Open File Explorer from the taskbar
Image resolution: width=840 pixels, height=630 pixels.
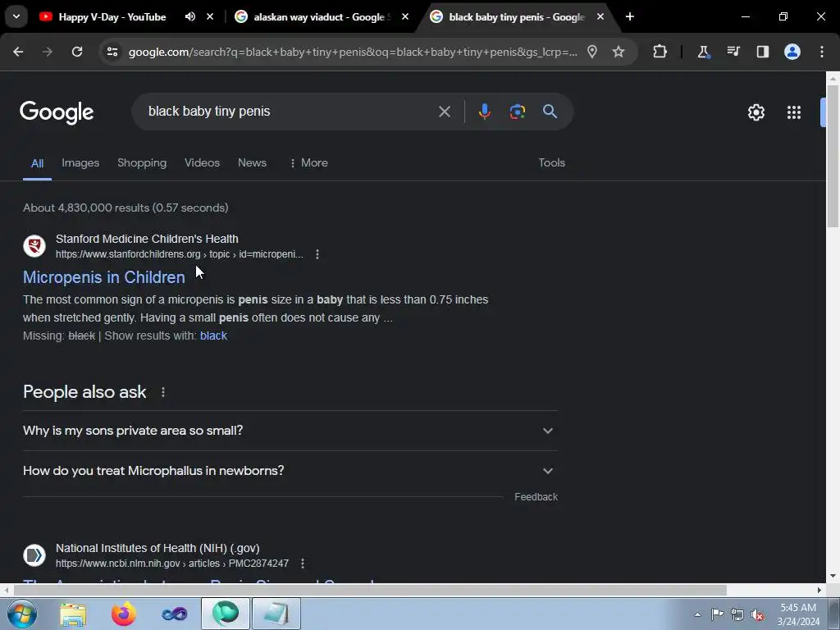pos(73,614)
